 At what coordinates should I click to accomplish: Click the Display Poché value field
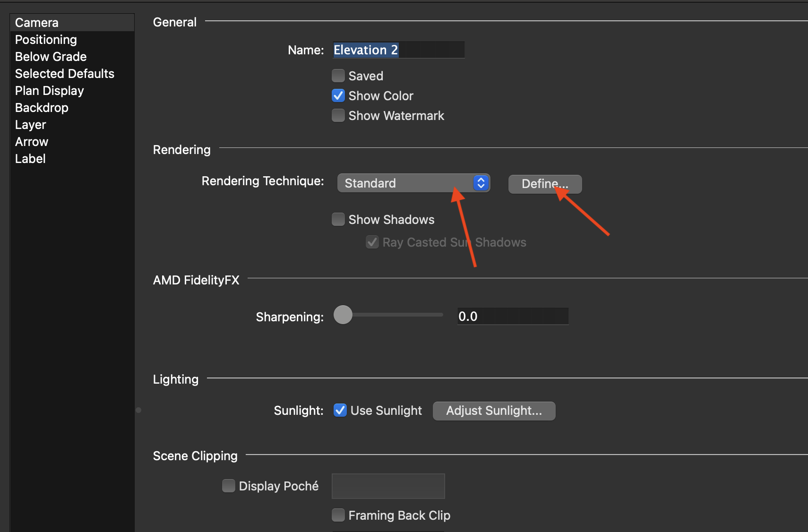click(x=388, y=486)
